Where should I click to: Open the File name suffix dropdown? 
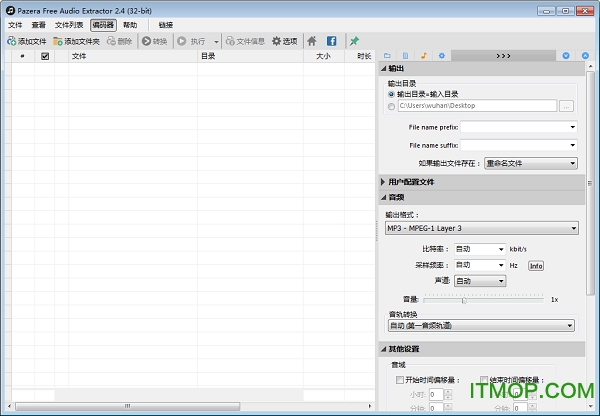(x=572, y=145)
